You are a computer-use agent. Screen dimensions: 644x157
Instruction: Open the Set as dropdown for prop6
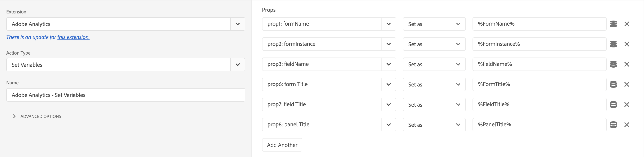(434, 84)
